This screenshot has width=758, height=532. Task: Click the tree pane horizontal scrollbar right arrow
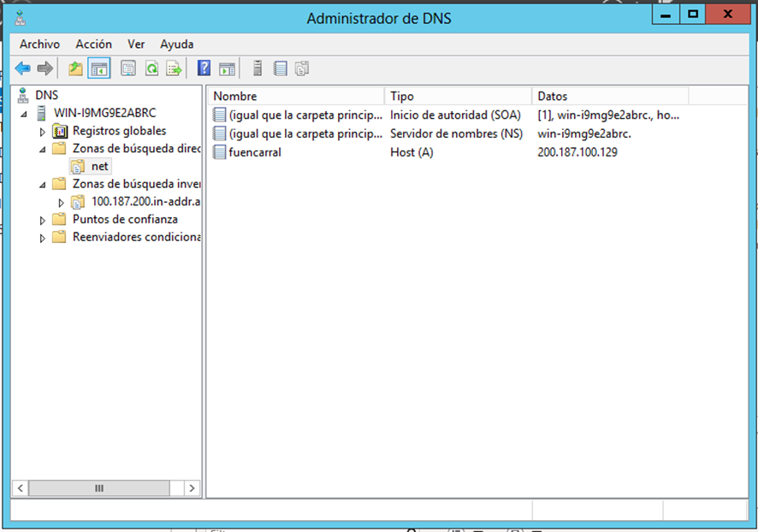(x=192, y=488)
